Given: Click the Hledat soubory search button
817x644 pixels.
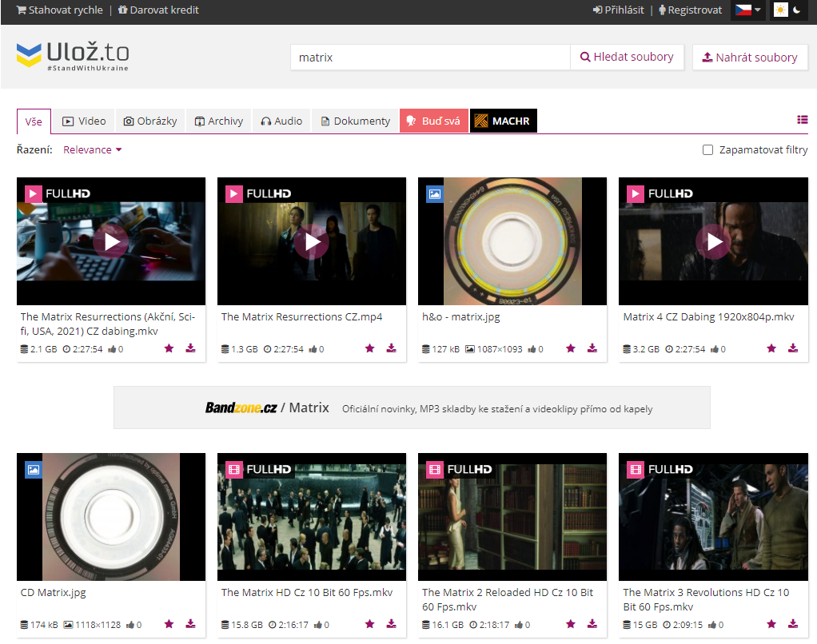Looking at the screenshot, I should [x=627, y=58].
